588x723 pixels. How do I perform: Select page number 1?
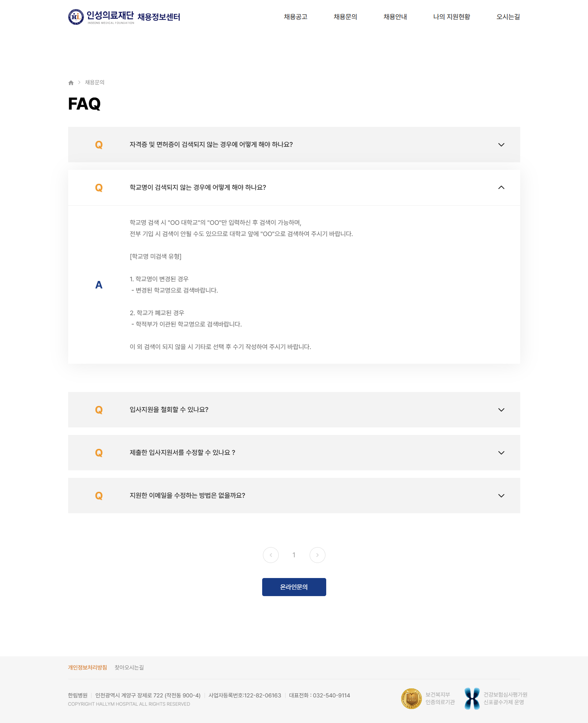pos(294,555)
